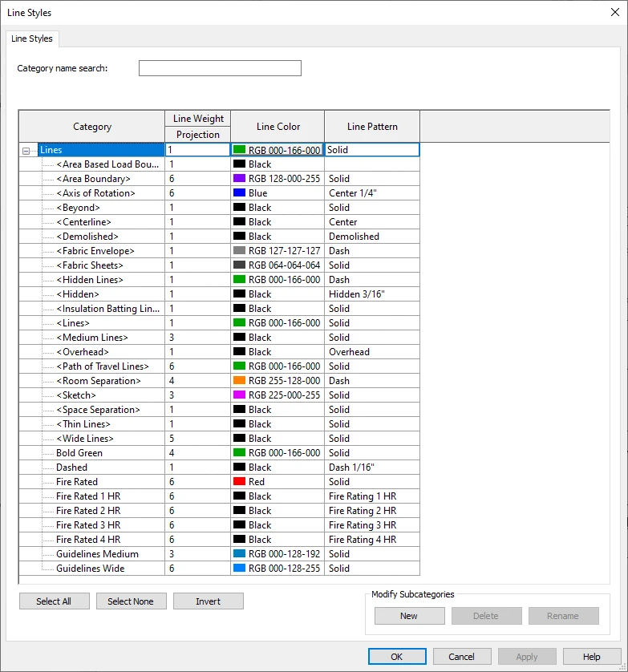The image size is (628, 672).
Task: Collapse the Lines category tree node
Action: point(26,151)
